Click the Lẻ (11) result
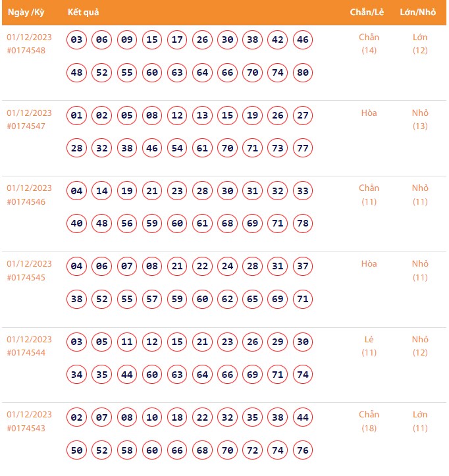Viewport: 449px width, 476px height. (x=369, y=346)
